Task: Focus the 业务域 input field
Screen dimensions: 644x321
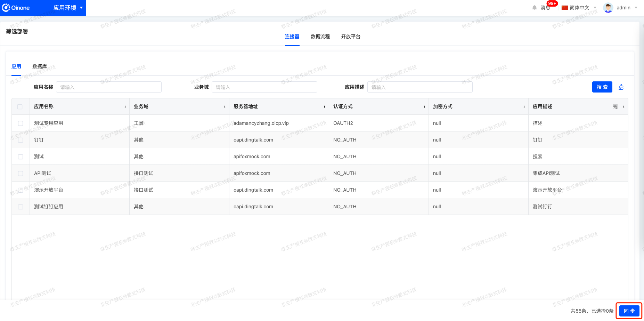Action: pyautogui.click(x=264, y=87)
